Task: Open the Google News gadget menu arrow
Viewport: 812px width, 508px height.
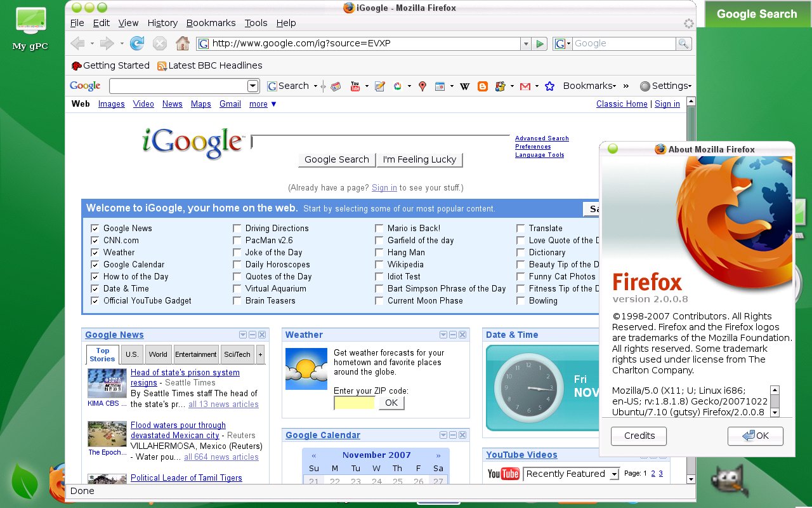Action: pyautogui.click(x=243, y=335)
